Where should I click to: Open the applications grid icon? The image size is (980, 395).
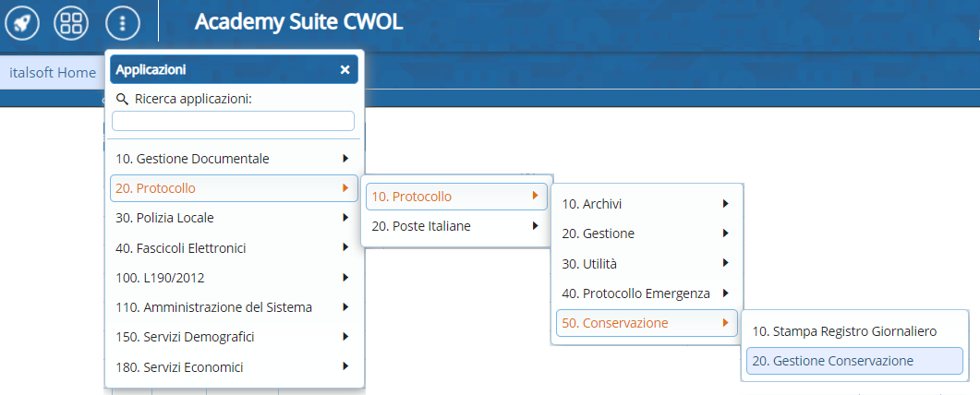point(72,23)
